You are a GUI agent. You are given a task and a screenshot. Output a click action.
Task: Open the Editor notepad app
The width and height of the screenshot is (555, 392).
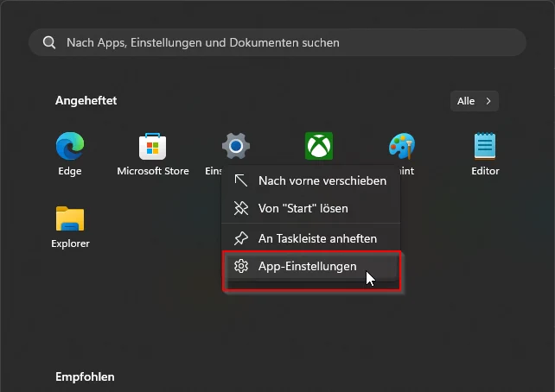[x=485, y=146]
